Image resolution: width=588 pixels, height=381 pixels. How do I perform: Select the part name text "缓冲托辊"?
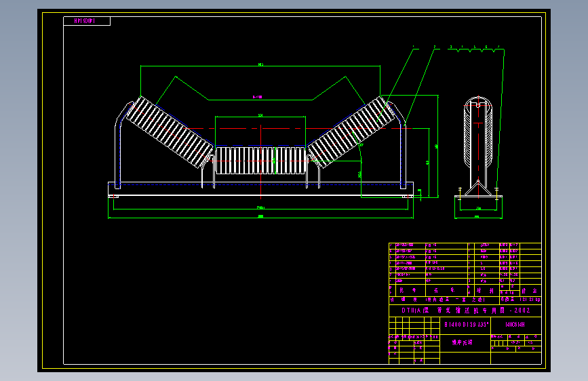462,342
